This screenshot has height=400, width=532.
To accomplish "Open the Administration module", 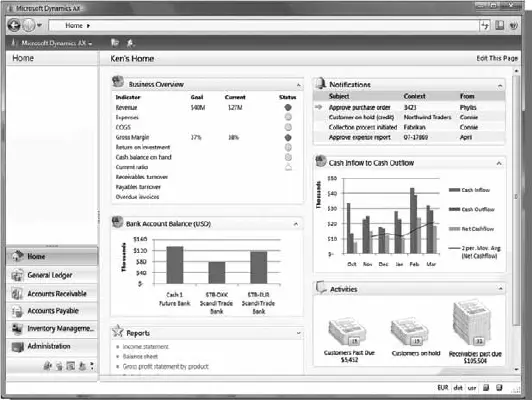I will click(x=52, y=346).
